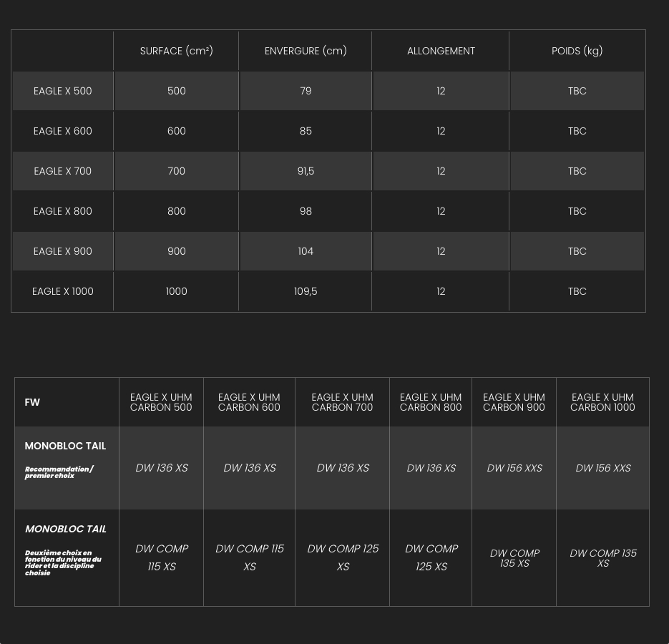Select the EAGLE X UHM CARBON 500 header
This screenshot has width=669, height=644.
click(x=161, y=402)
